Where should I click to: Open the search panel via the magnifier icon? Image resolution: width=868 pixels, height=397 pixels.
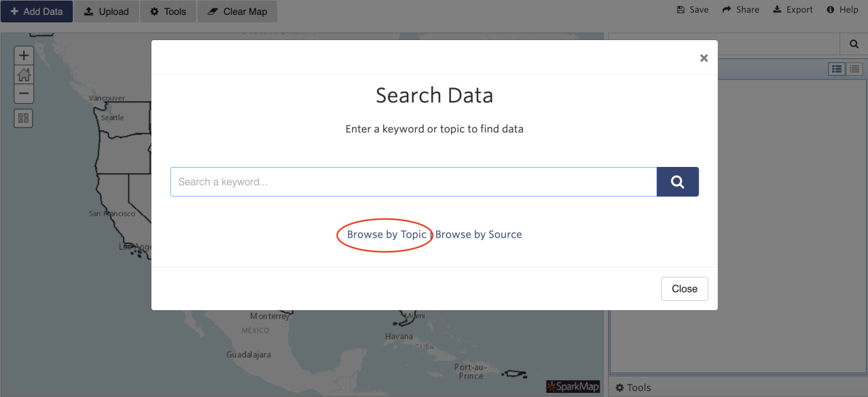[x=853, y=43]
